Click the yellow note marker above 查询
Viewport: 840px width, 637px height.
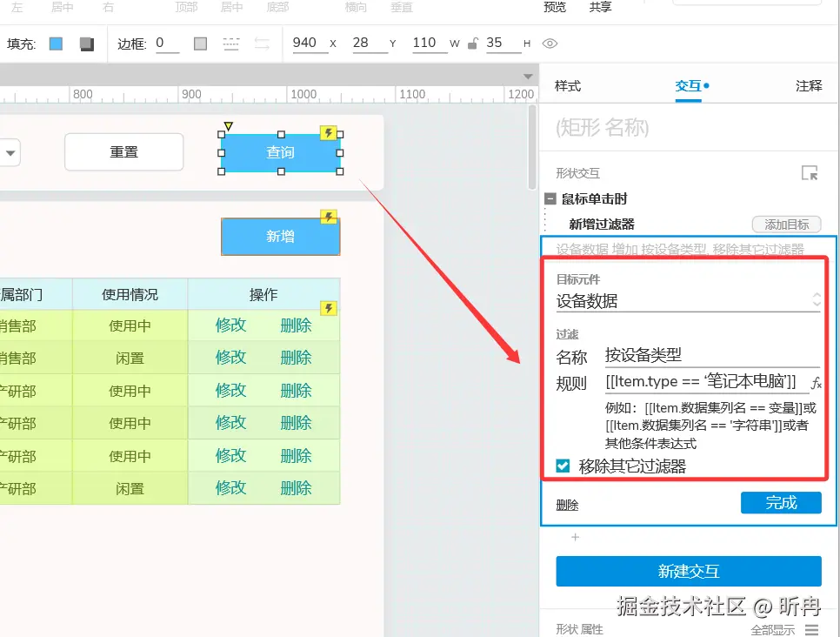point(228,126)
